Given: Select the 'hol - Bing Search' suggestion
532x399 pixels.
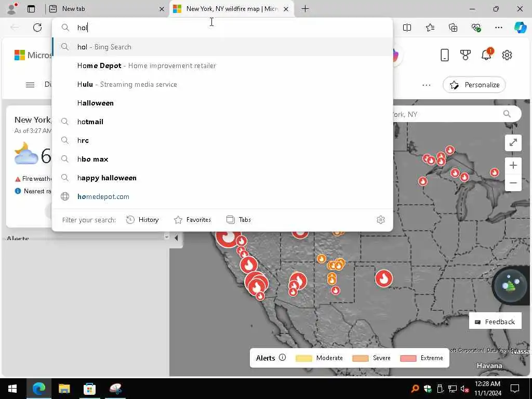Looking at the screenshot, I should pyautogui.click(x=222, y=47).
